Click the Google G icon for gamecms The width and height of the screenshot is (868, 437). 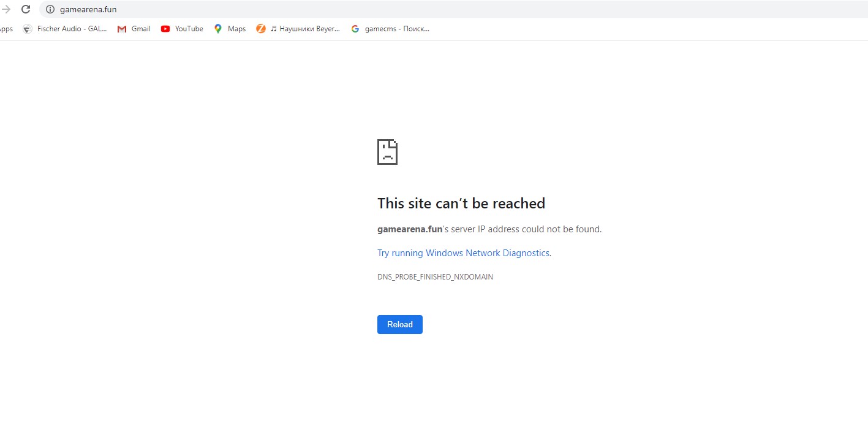click(x=355, y=29)
